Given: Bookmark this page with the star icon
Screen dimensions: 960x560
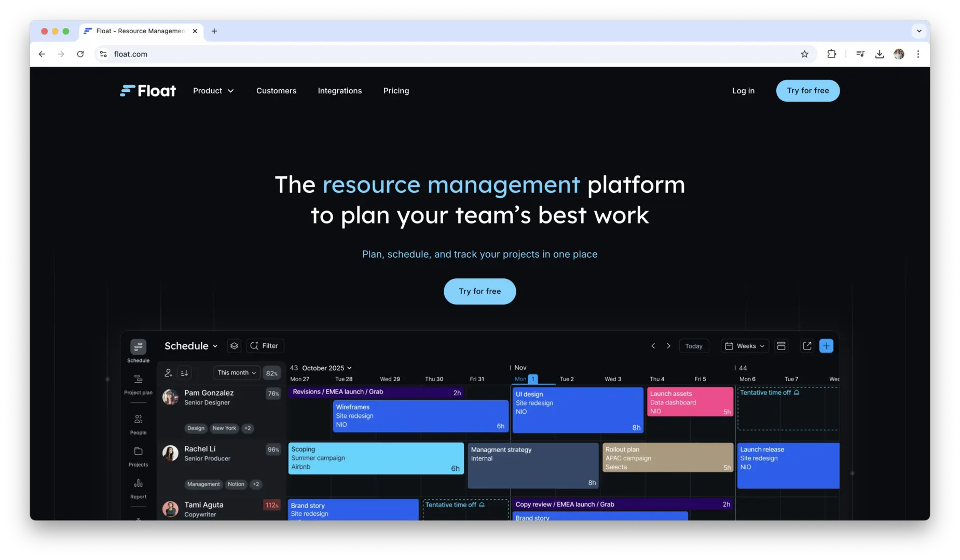Looking at the screenshot, I should [x=804, y=54].
